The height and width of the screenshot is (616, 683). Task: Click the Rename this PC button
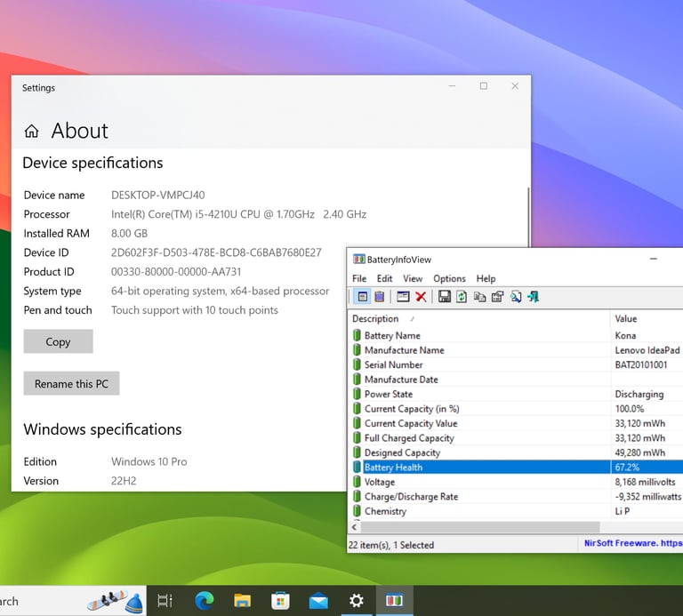point(71,383)
